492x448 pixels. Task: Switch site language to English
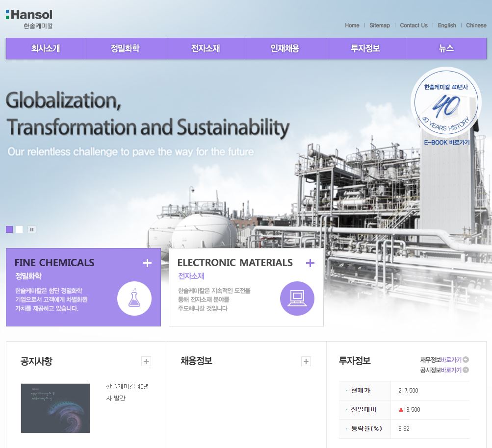coord(447,25)
